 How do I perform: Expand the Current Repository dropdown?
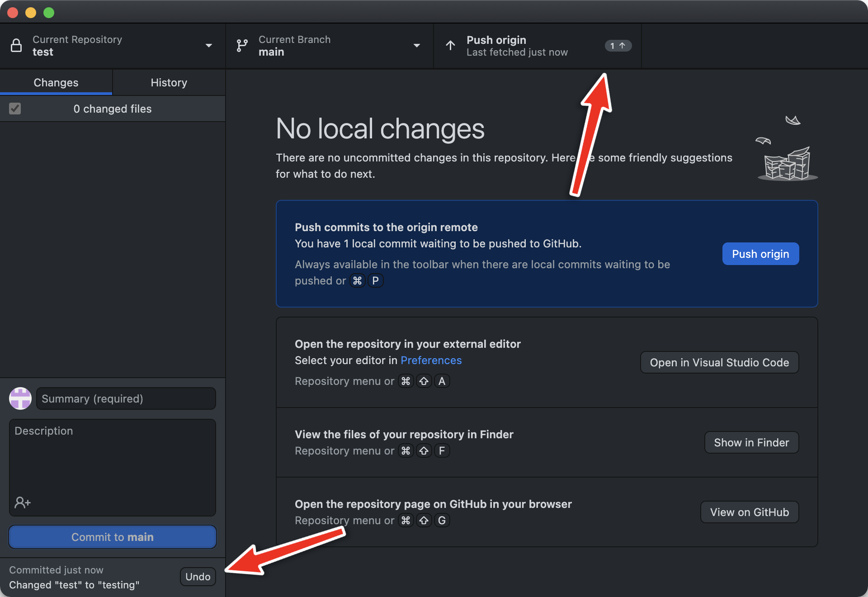pyautogui.click(x=208, y=46)
